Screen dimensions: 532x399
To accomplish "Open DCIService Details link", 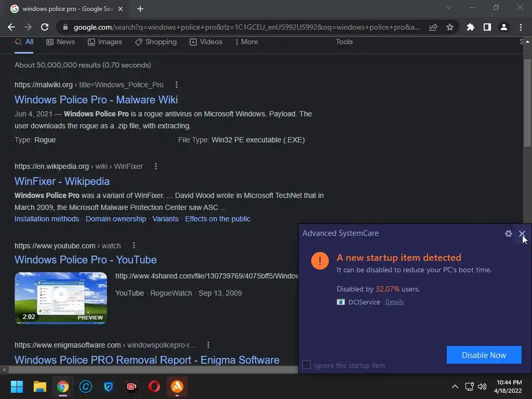I will click(394, 302).
